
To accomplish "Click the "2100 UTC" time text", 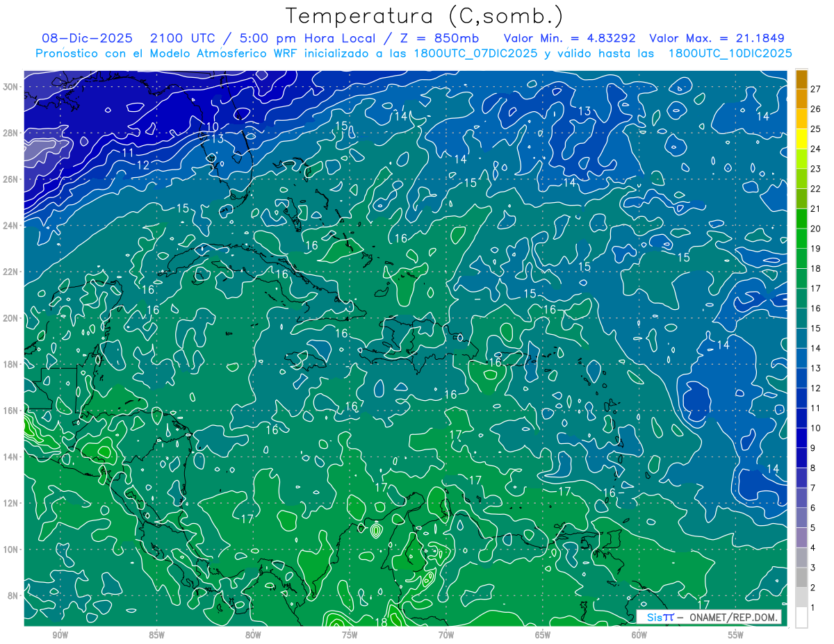I will [x=183, y=38].
